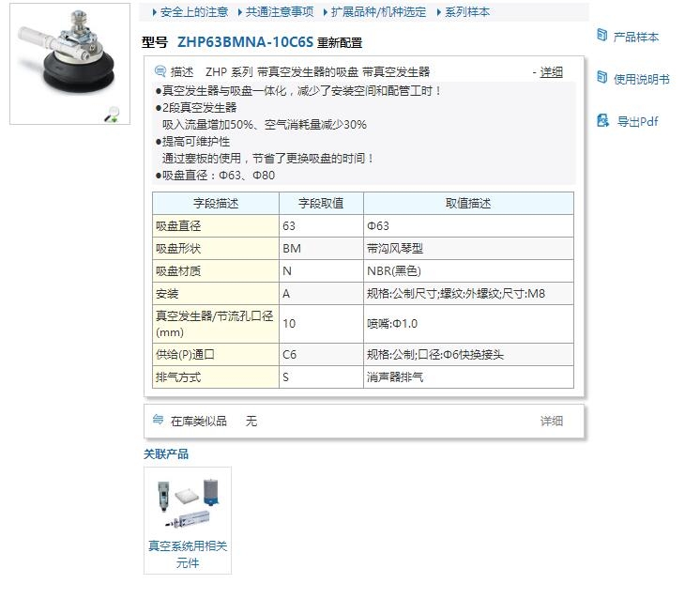The image size is (700, 599).
Task: Open the 使用说明书 link
Action: click(x=642, y=79)
